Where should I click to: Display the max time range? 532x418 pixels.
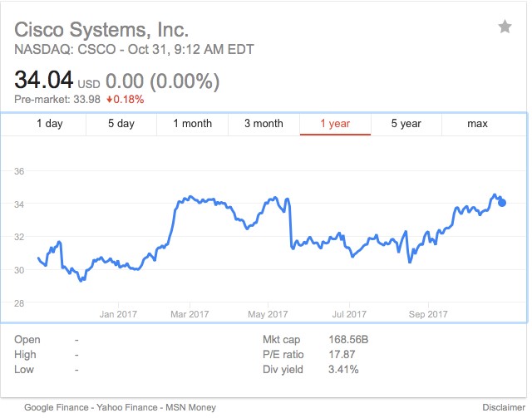coord(477,124)
